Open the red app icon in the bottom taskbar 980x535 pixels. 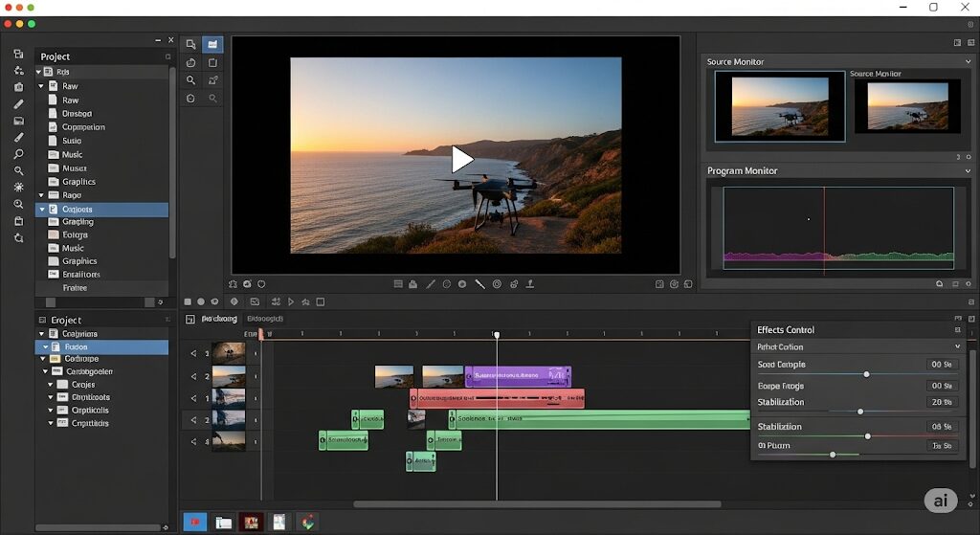click(x=195, y=522)
